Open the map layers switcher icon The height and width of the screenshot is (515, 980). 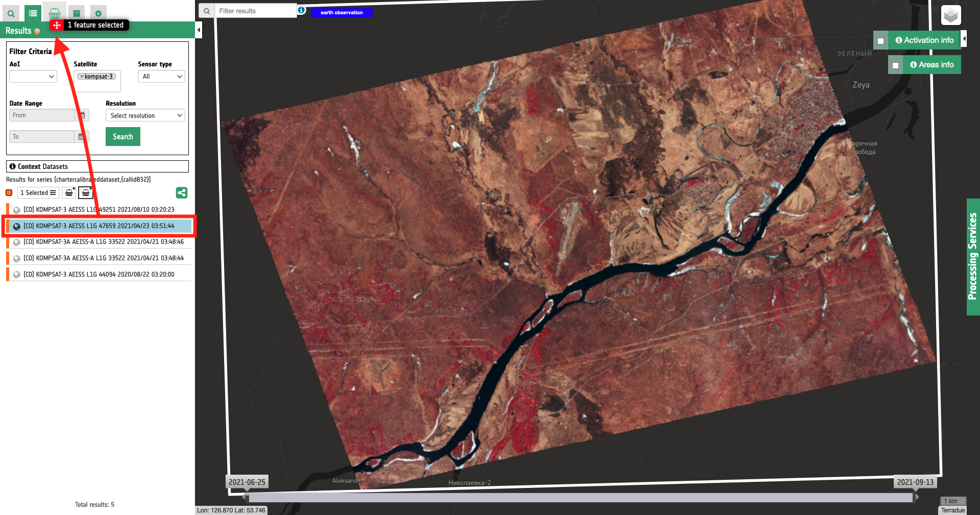(x=950, y=15)
